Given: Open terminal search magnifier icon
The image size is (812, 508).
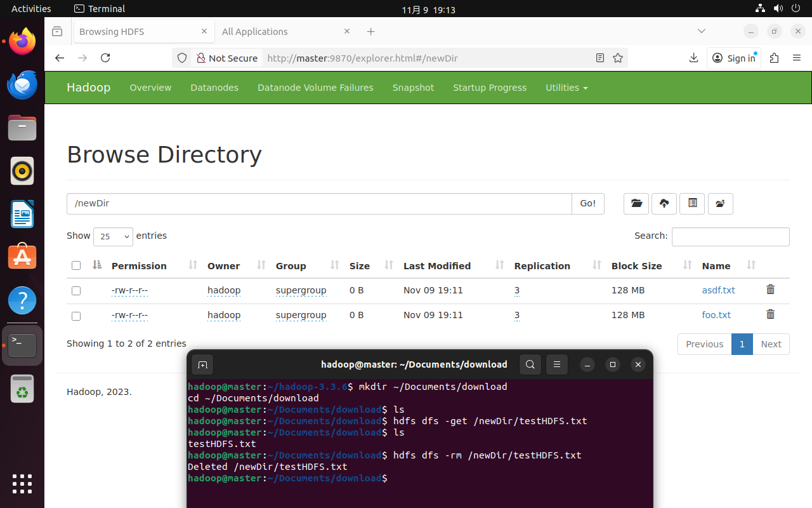Looking at the screenshot, I should coord(530,364).
